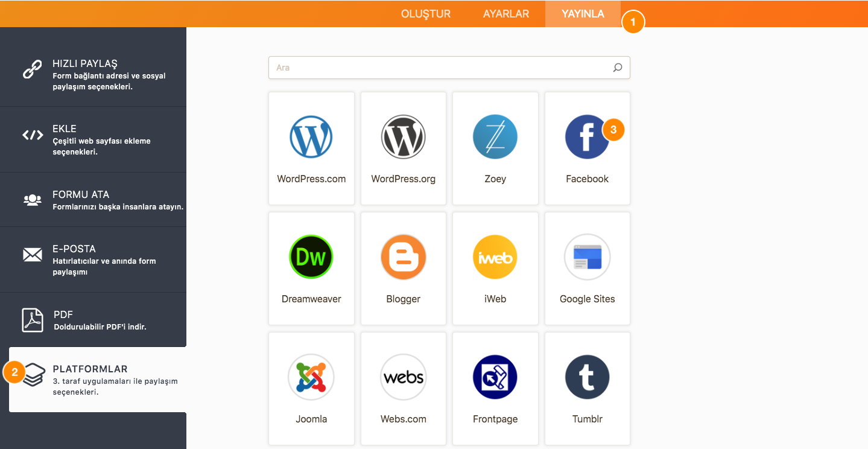
Task: Click the Blogger label text
Action: [404, 299]
